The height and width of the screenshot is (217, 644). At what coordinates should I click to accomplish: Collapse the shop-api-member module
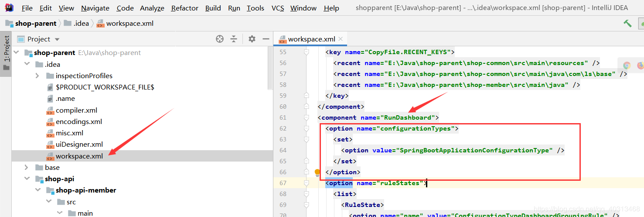click(37, 190)
